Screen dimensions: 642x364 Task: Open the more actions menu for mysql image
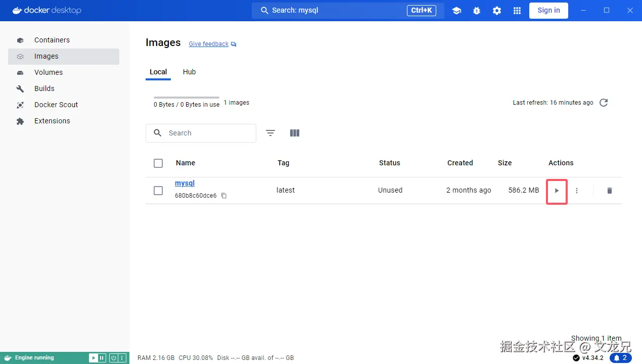(x=576, y=191)
